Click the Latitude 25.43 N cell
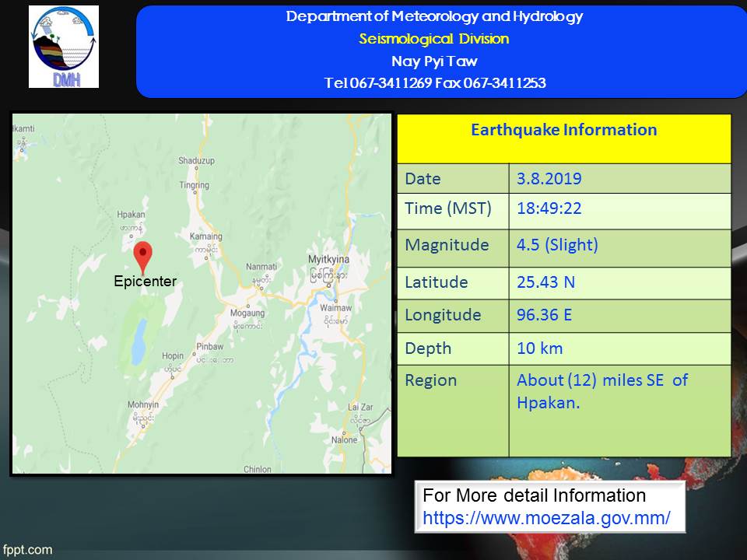The height and width of the screenshot is (560, 747). [x=620, y=283]
